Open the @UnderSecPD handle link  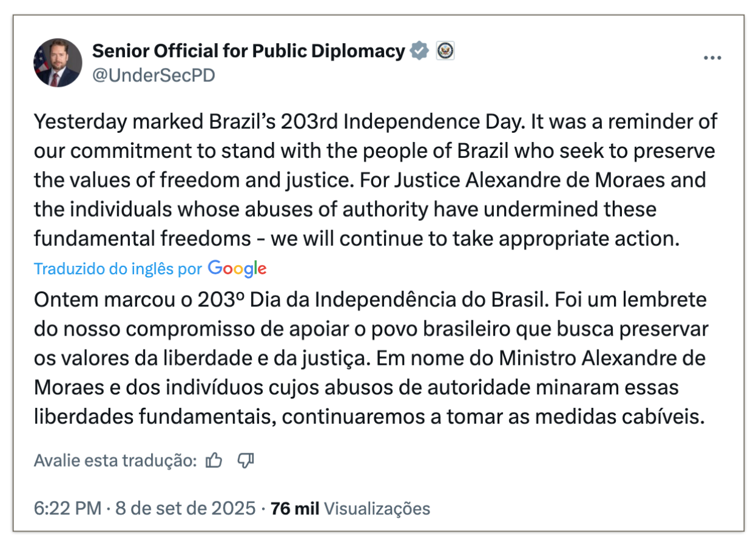[153, 76]
